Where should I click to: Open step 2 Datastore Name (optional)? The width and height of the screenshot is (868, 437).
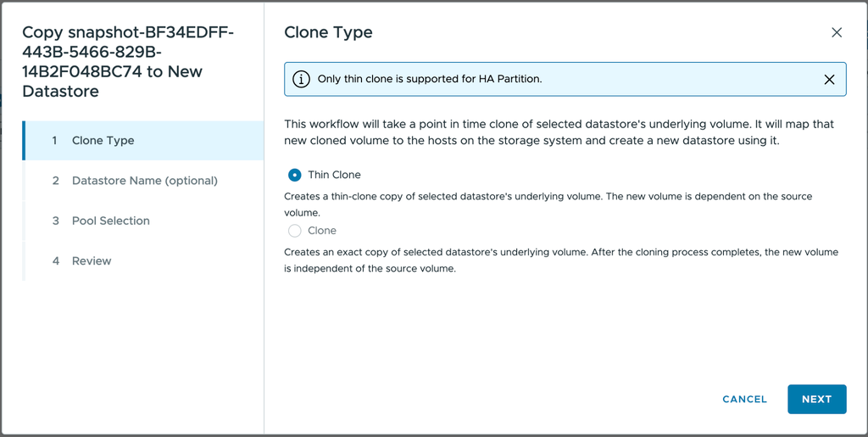(142, 181)
